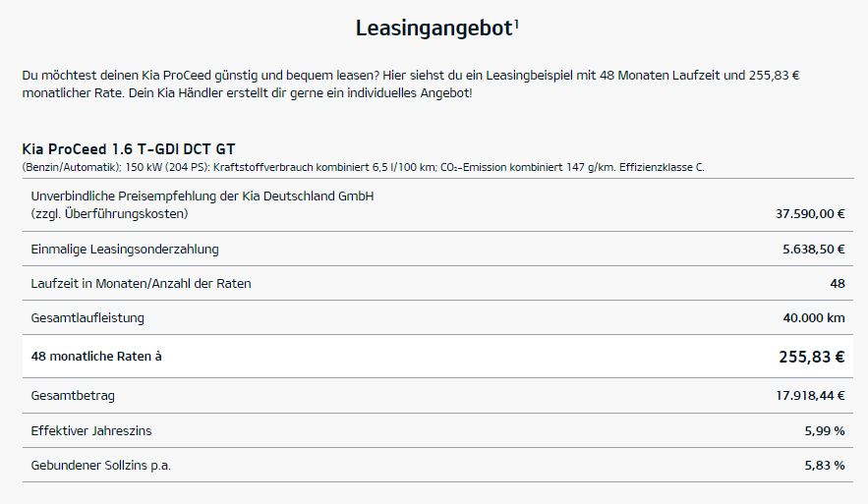868x504 pixels.
Task: Click the Gebundener Sollzins p.a. label
Action: tap(100, 465)
